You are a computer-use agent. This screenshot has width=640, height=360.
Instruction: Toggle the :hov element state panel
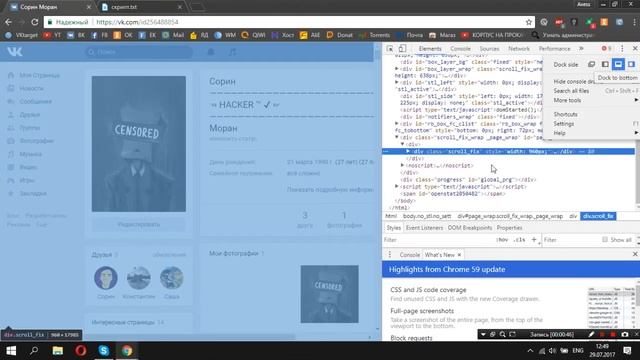pos(502,240)
